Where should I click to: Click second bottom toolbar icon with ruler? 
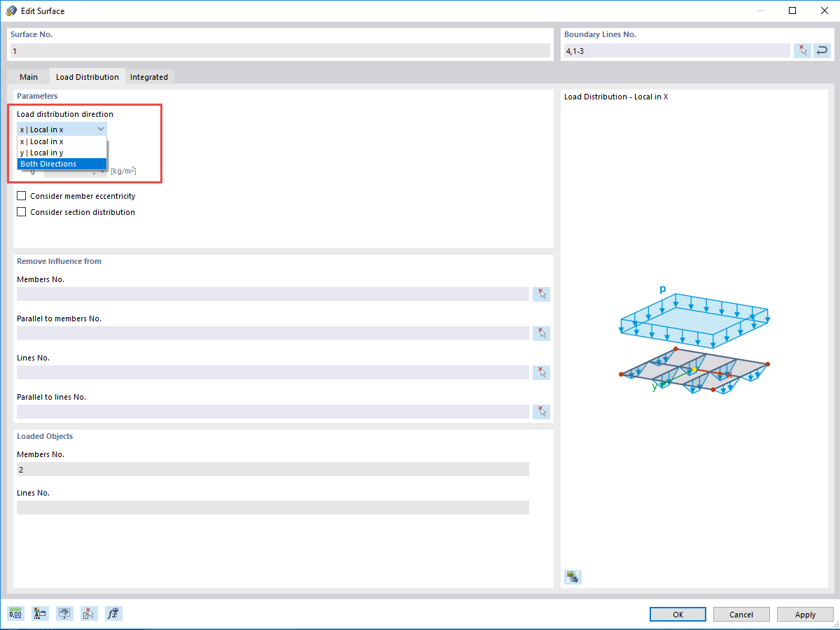(39, 614)
